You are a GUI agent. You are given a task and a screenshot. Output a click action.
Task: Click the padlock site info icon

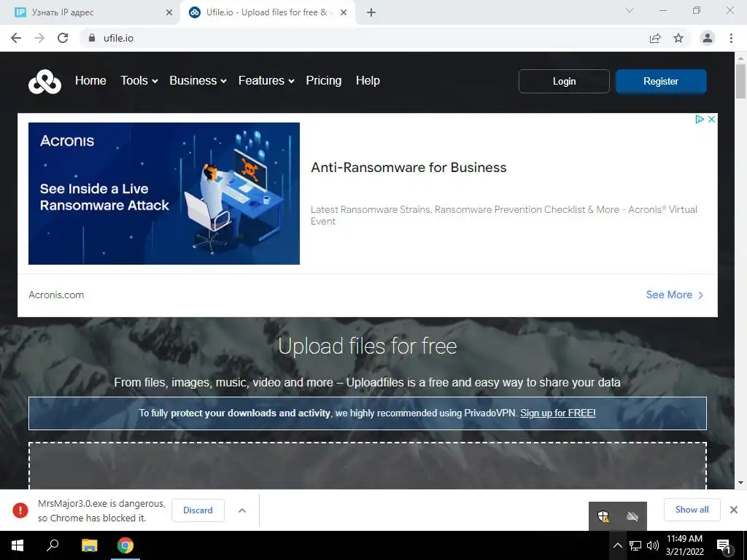pyautogui.click(x=92, y=38)
